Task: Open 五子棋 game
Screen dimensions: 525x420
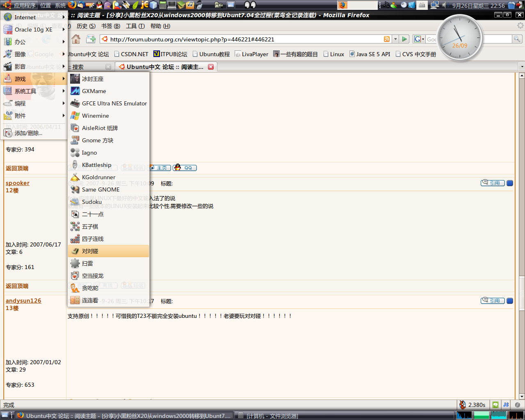Action: tap(108, 226)
